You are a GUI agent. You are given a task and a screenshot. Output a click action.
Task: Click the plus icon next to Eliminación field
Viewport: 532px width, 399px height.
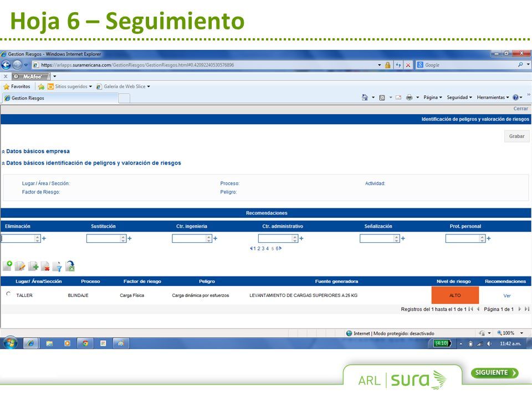[x=44, y=238]
